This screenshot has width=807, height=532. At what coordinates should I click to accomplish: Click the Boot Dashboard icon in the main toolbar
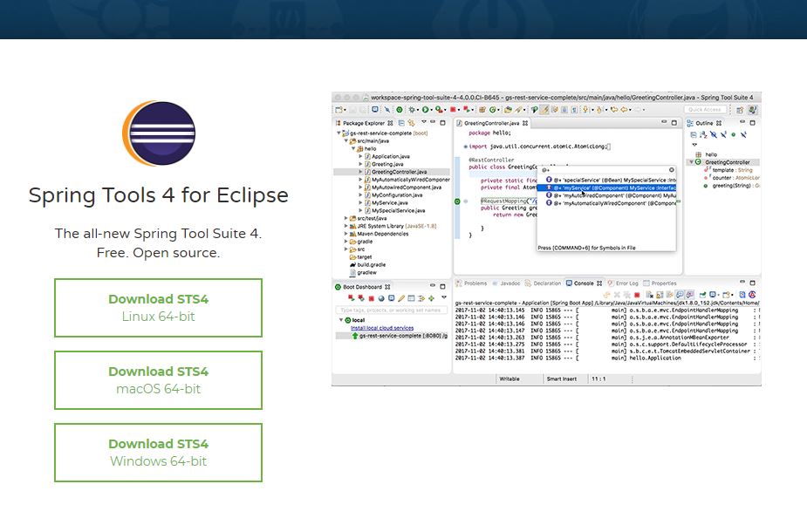(399, 110)
